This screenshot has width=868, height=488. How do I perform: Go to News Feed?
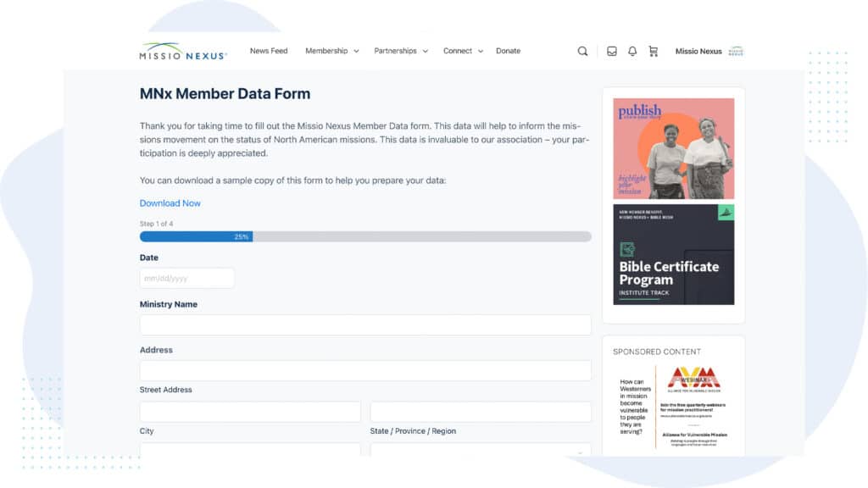point(269,51)
